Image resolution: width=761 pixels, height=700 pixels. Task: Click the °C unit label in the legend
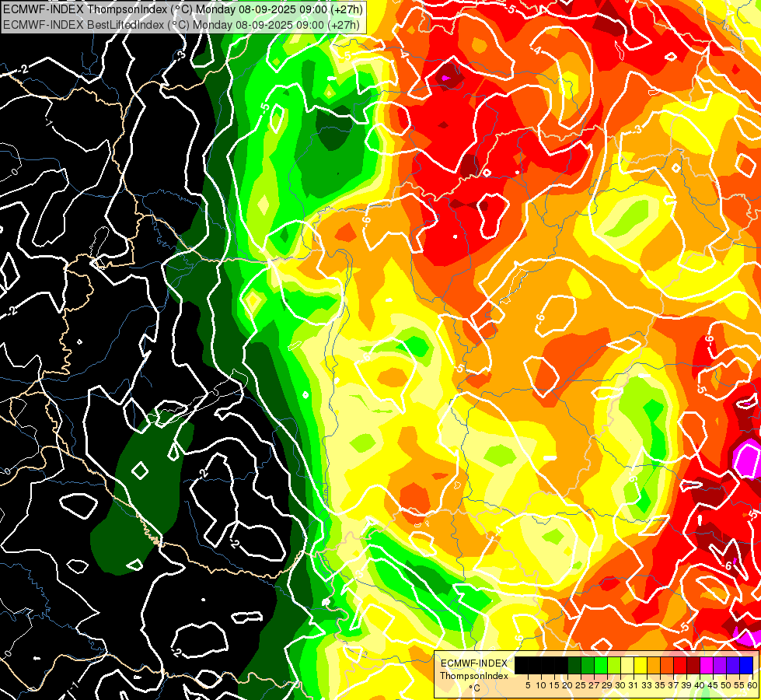tap(475, 688)
